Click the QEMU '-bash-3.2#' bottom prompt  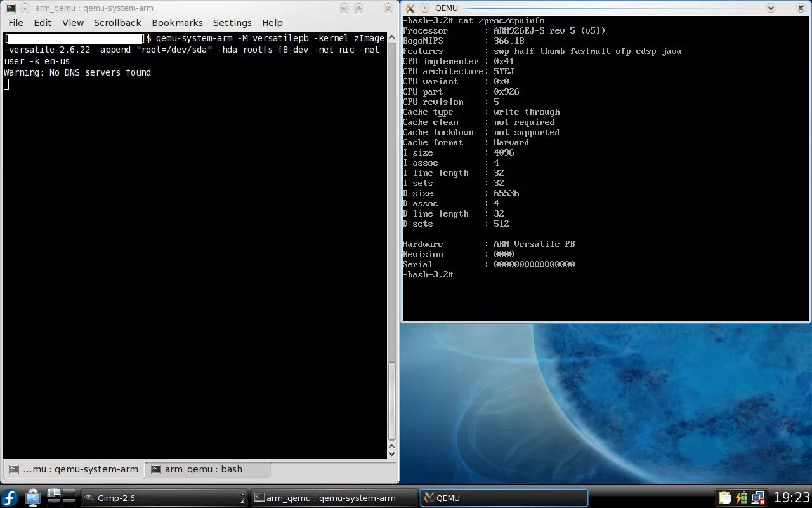(428, 274)
